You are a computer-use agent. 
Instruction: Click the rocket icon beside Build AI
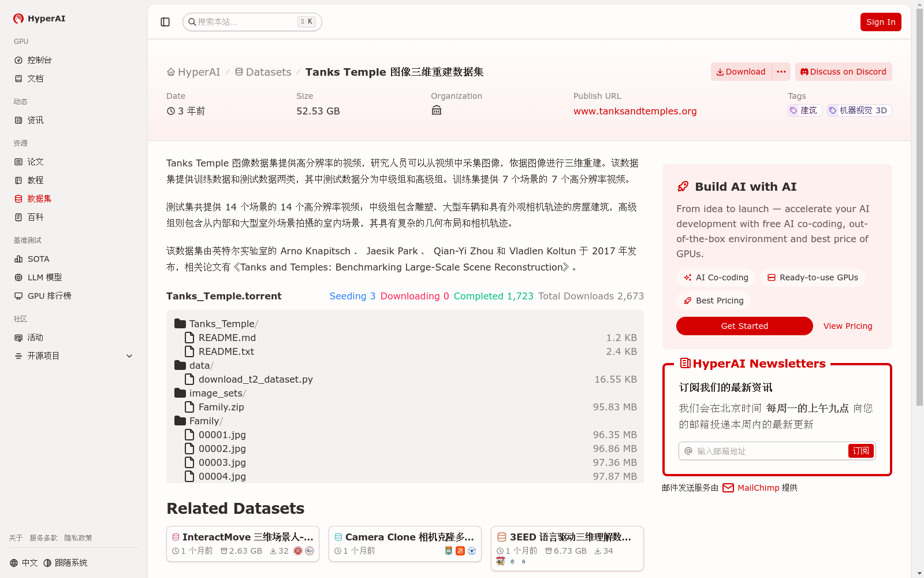click(x=683, y=187)
